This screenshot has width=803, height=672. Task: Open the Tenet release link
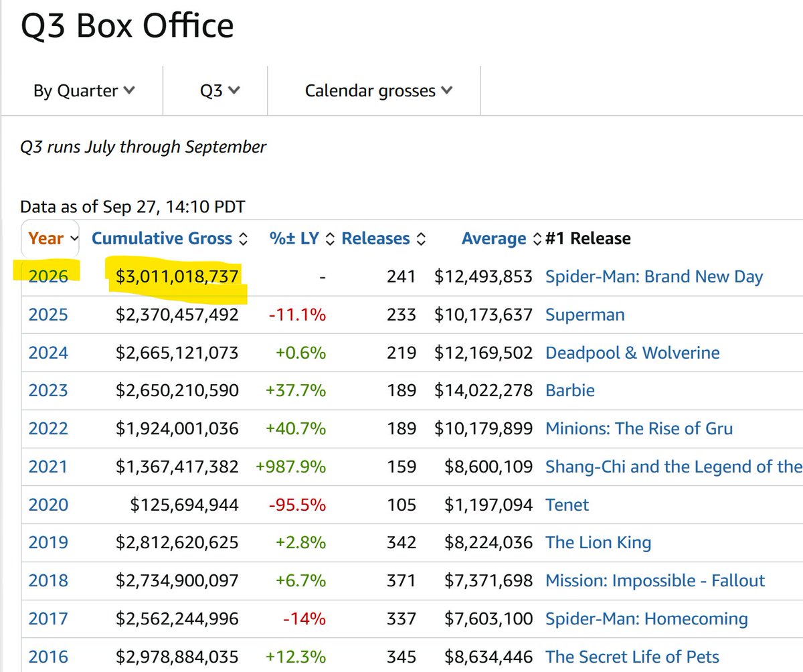point(567,505)
